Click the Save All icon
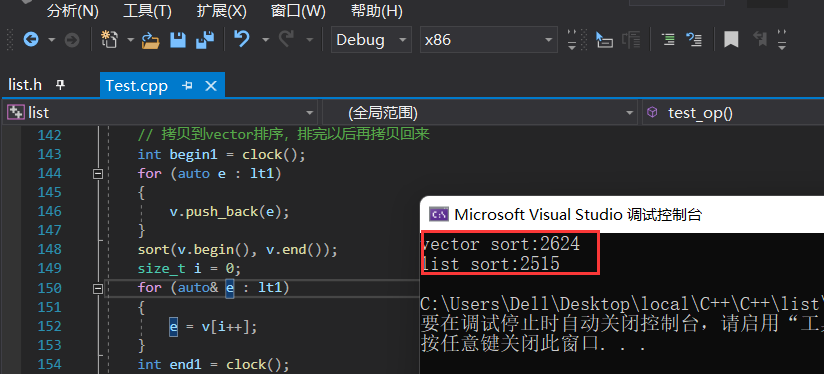 coord(205,39)
